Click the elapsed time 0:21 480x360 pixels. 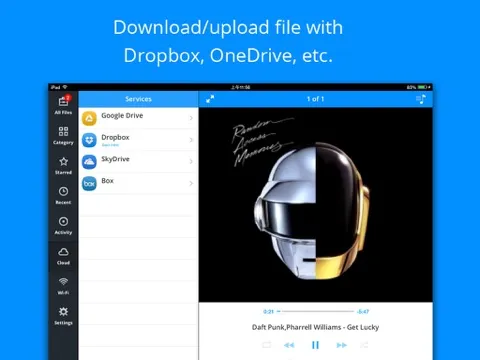point(268,312)
